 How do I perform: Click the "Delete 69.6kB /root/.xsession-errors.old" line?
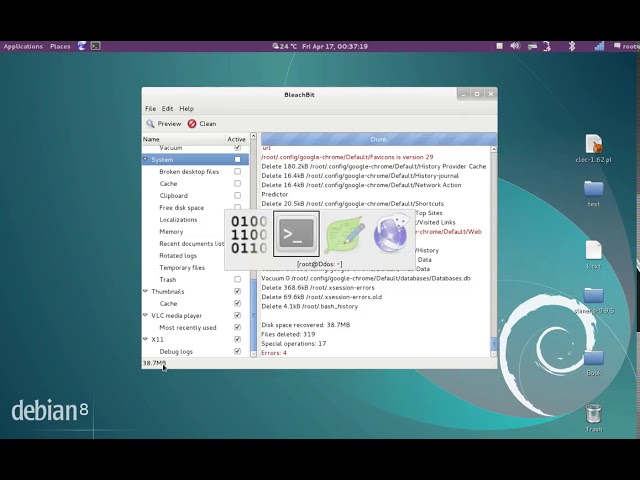[322, 297]
